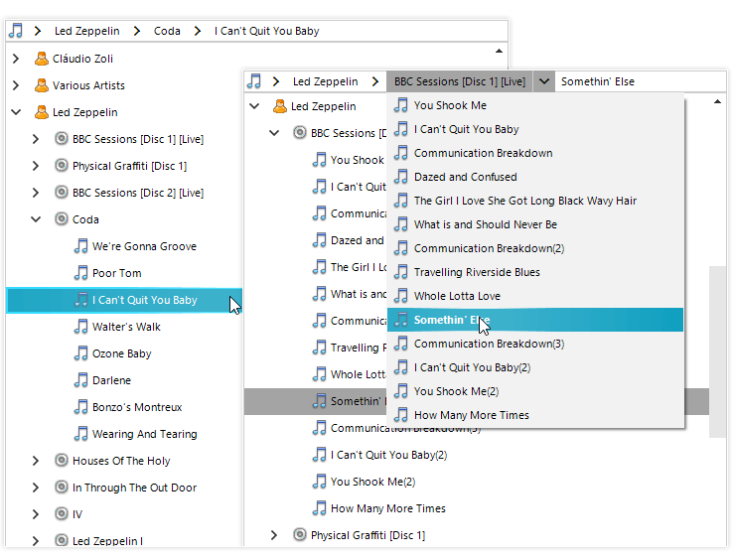Click note icon beside Dazed and Confused in dropdown
Image resolution: width=735 pixels, height=560 pixels.
pyautogui.click(x=401, y=177)
